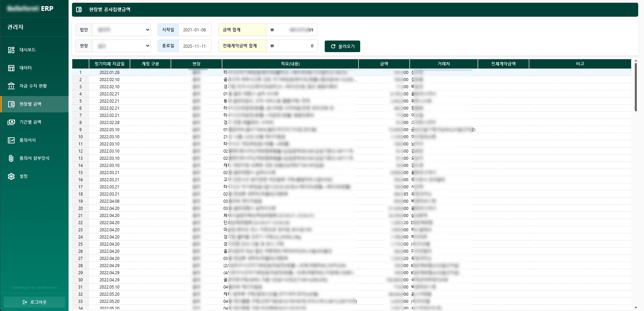This screenshot has width=644, height=311.
Task: Click the 관리자 user label
Action: tap(15, 27)
